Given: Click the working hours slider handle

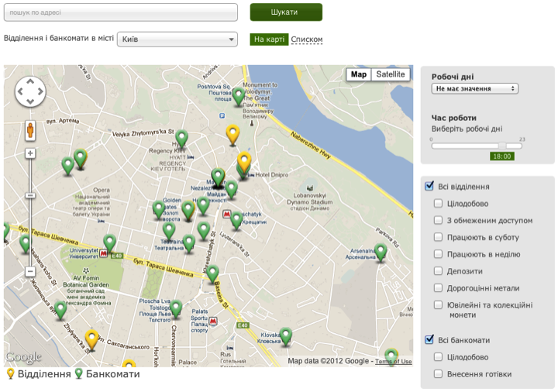Looking at the screenshot, I should (502, 146).
